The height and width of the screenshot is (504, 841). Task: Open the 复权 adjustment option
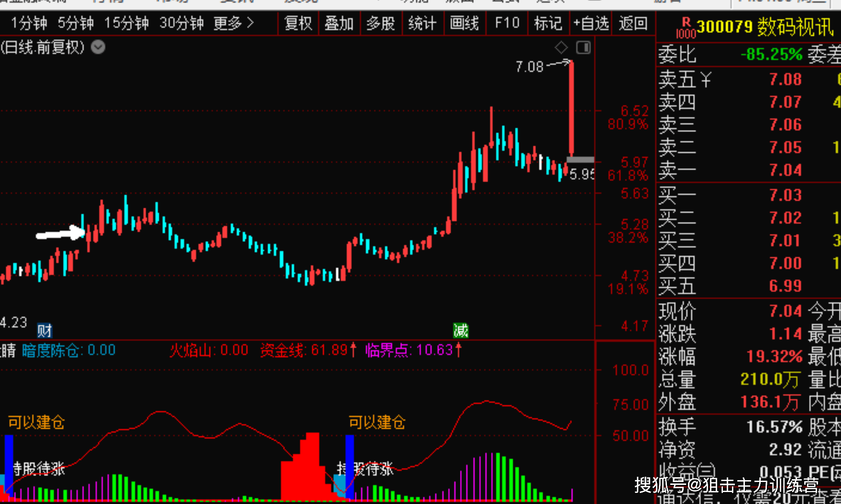(x=298, y=23)
